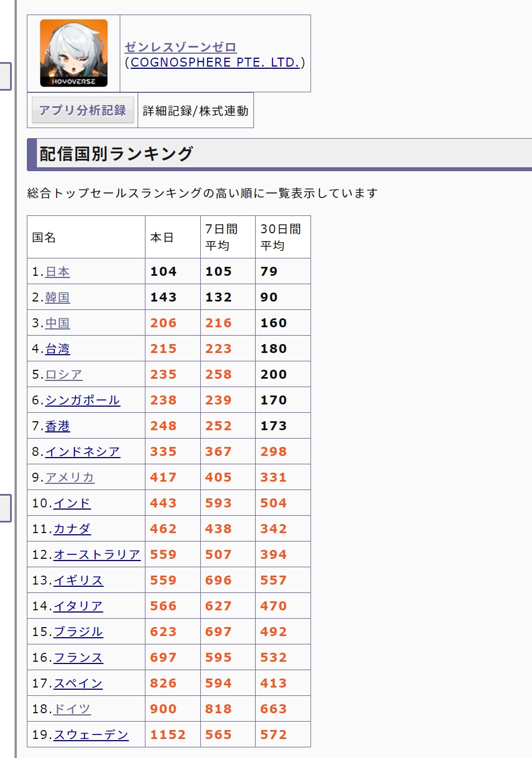Open the ドイツ country link
532x758 pixels.
(72, 709)
